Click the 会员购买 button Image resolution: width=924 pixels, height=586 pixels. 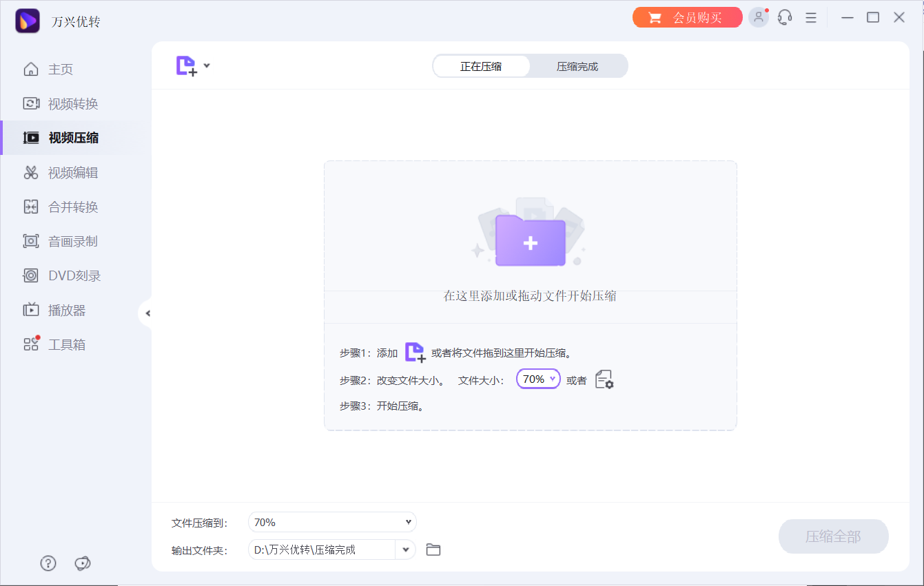pyautogui.click(x=687, y=18)
